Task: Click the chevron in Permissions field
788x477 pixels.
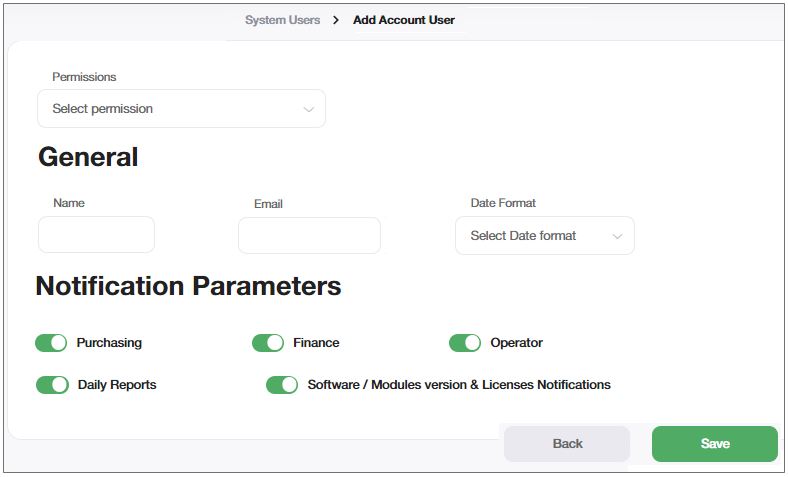Action: [x=309, y=110]
